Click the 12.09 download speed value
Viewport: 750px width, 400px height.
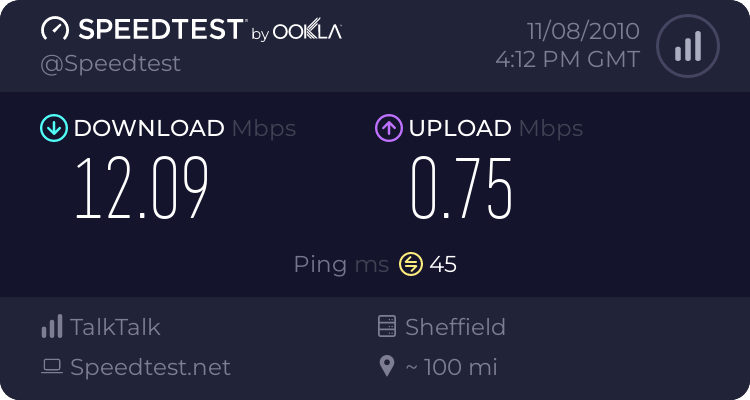pos(142,190)
